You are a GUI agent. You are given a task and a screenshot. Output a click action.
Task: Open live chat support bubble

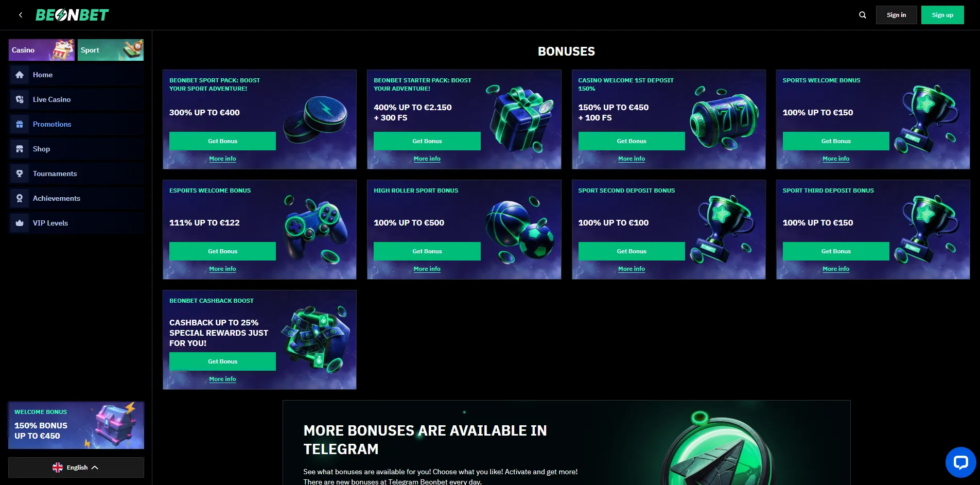click(960, 462)
